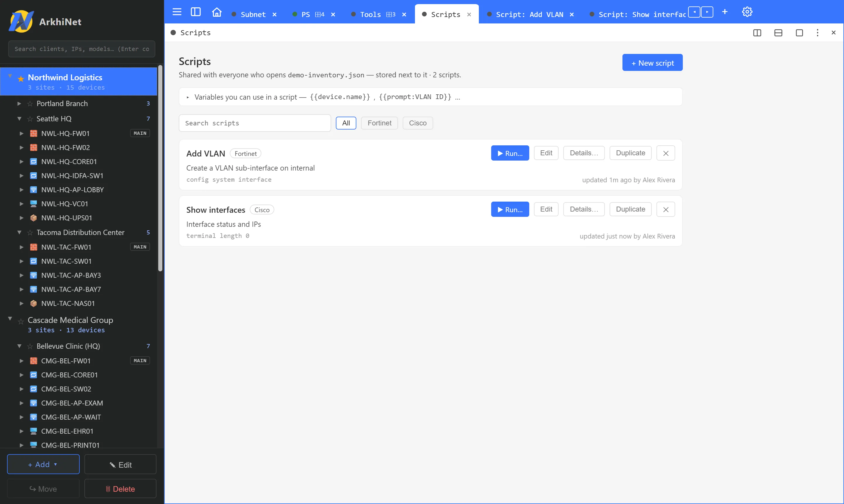The height and width of the screenshot is (504, 844).
Task: Collapse the Bellevue Clinic (HQ) site
Action: (x=19, y=346)
